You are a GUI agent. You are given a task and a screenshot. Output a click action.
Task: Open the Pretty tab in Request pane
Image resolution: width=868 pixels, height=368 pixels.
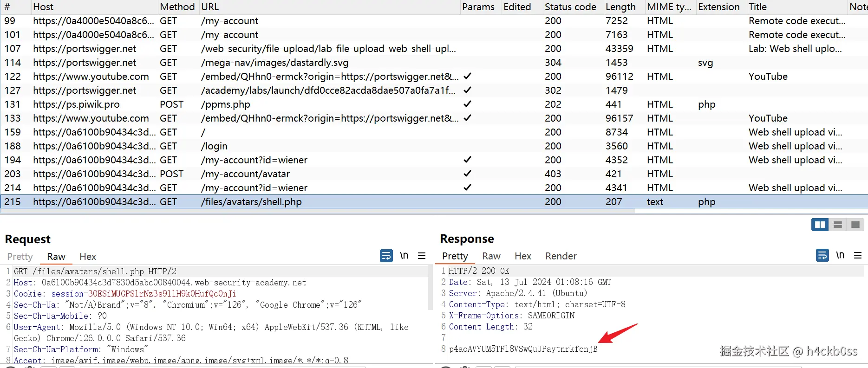(x=20, y=257)
